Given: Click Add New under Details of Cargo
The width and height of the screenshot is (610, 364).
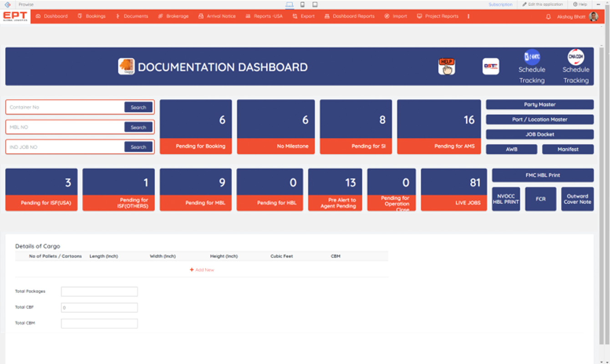Looking at the screenshot, I should pyautogui.click(x=202, y=270).
